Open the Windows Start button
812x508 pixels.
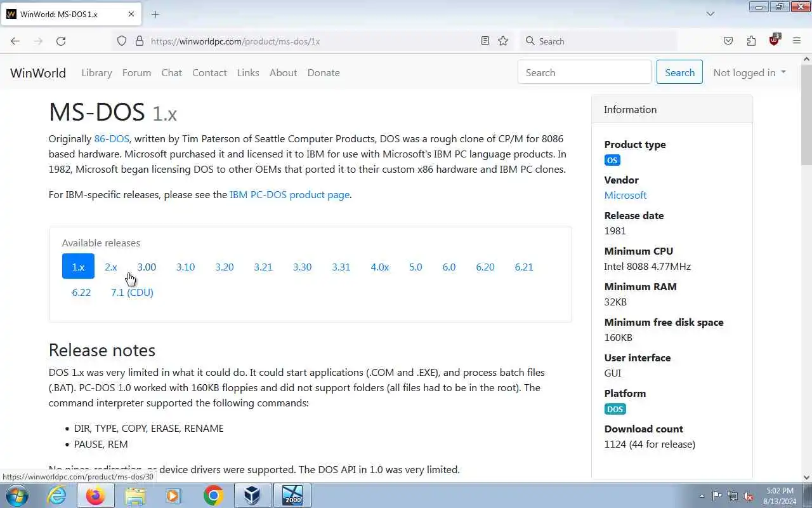point(16,495)
